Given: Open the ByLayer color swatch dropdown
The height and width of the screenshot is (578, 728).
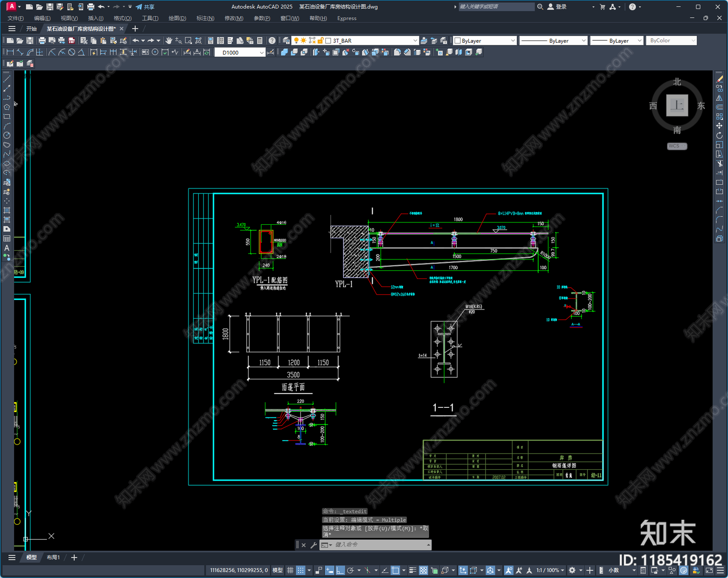Looking at the screenshot, I should tap(485, 41).
